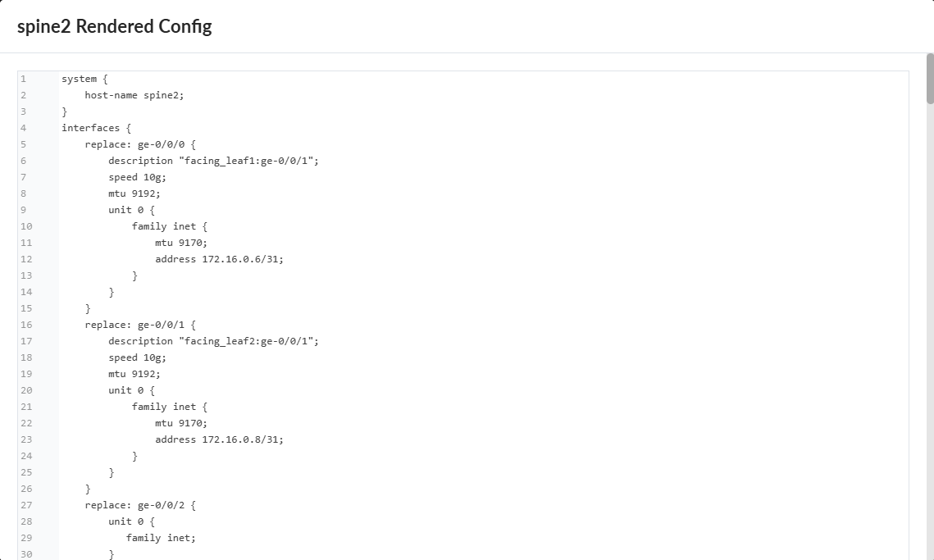Click the 'spine2 Rendered Config' title
The image size is (934, 560).
tap(115, 26)
